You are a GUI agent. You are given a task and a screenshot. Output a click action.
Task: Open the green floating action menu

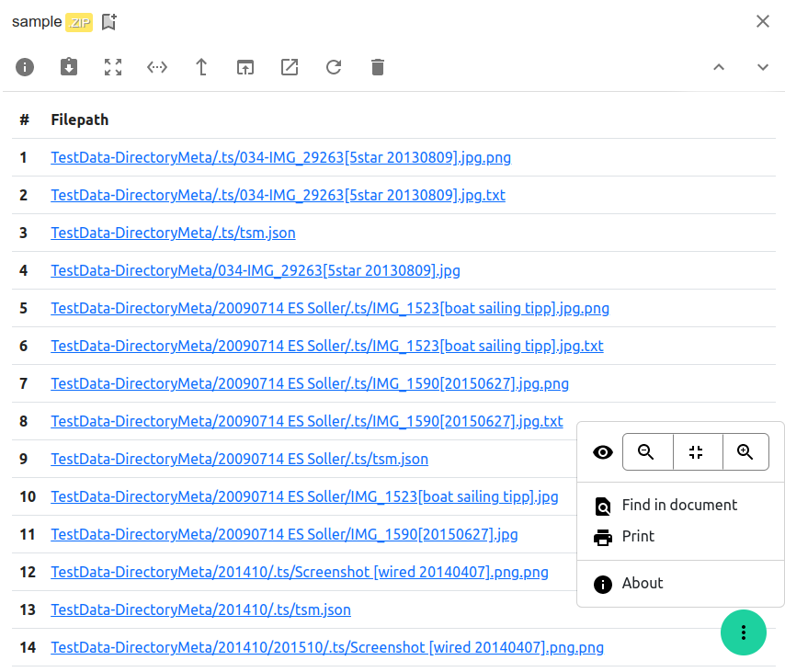pyautogui.click(x=743, y=633)
